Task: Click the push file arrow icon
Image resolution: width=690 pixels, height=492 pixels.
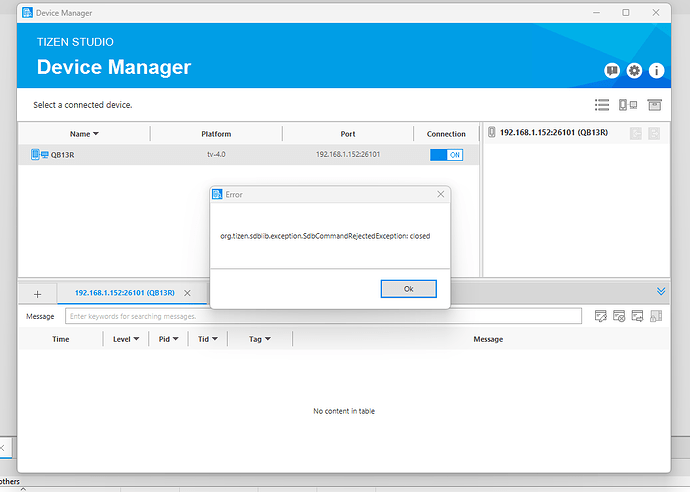Action: pos(635,133)
